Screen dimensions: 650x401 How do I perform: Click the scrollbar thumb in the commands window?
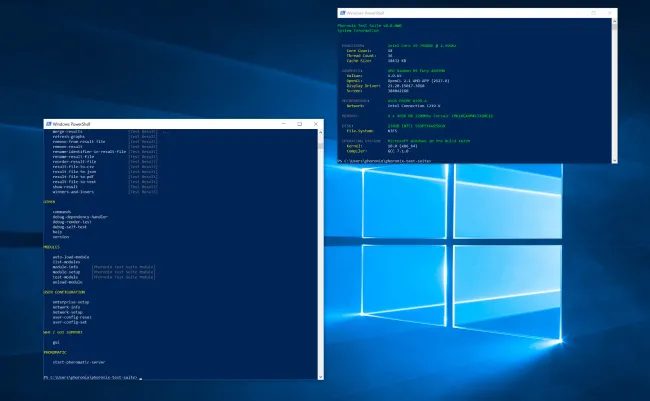320,146
